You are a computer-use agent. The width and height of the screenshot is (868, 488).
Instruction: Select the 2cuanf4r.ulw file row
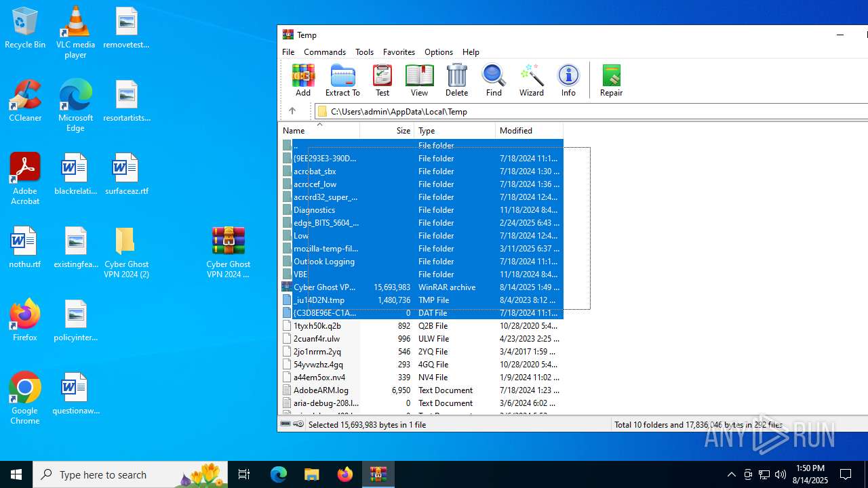coord(421,339)
